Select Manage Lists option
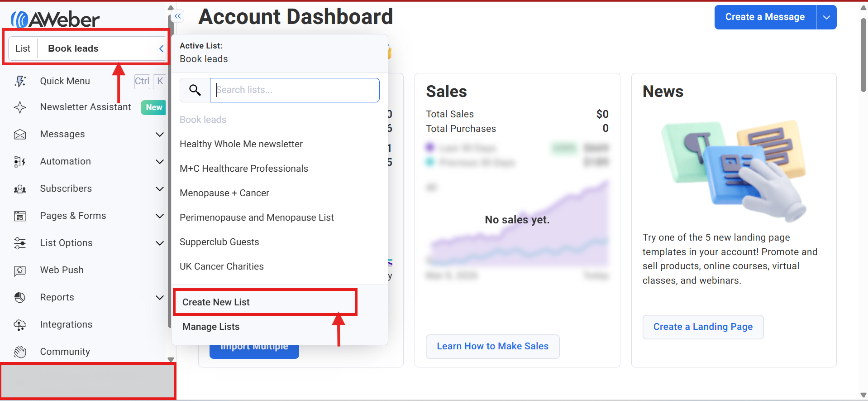The width and height of the screenshot is (868, 401). pyautogui.click(x=211, y=327)
